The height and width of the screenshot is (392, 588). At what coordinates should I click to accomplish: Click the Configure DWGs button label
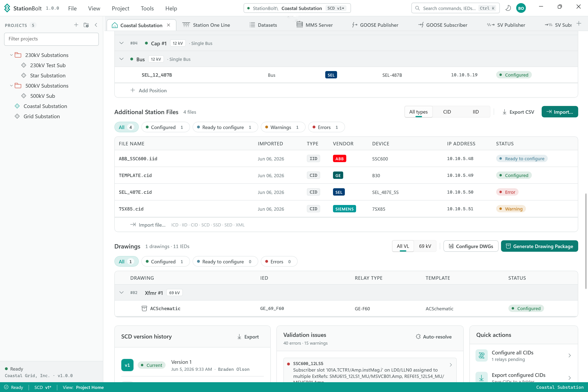point(474,246)
